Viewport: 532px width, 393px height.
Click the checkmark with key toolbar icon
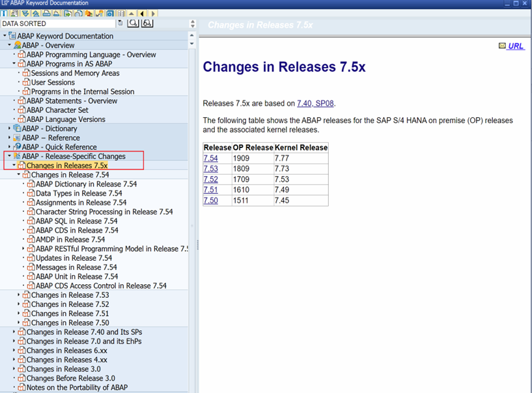click(x=100, y=14)
